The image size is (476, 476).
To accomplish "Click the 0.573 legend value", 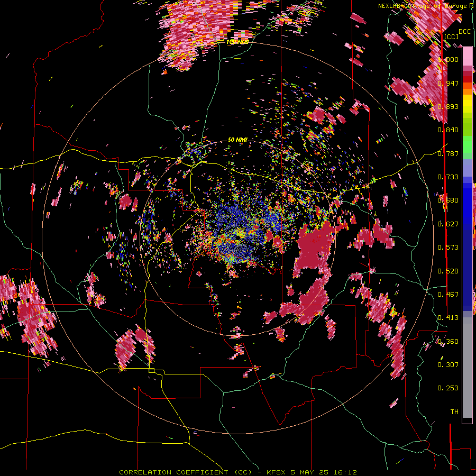I will tap(448, 248).
